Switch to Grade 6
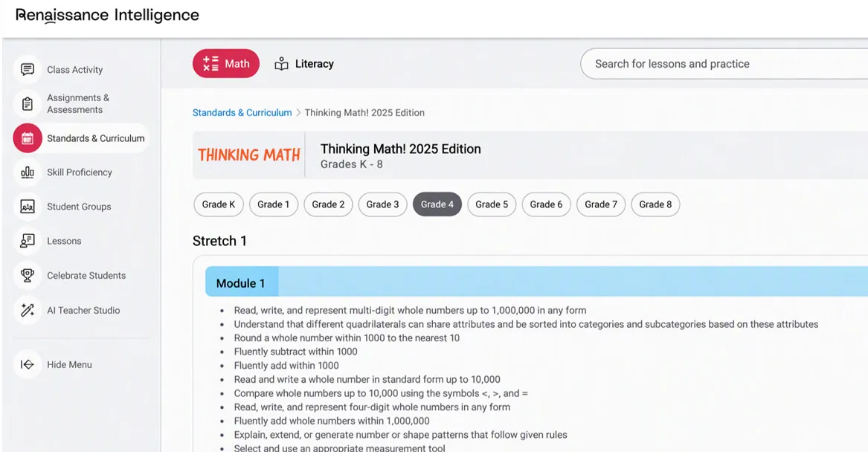 pyautogui.click(x=547, y=204)
